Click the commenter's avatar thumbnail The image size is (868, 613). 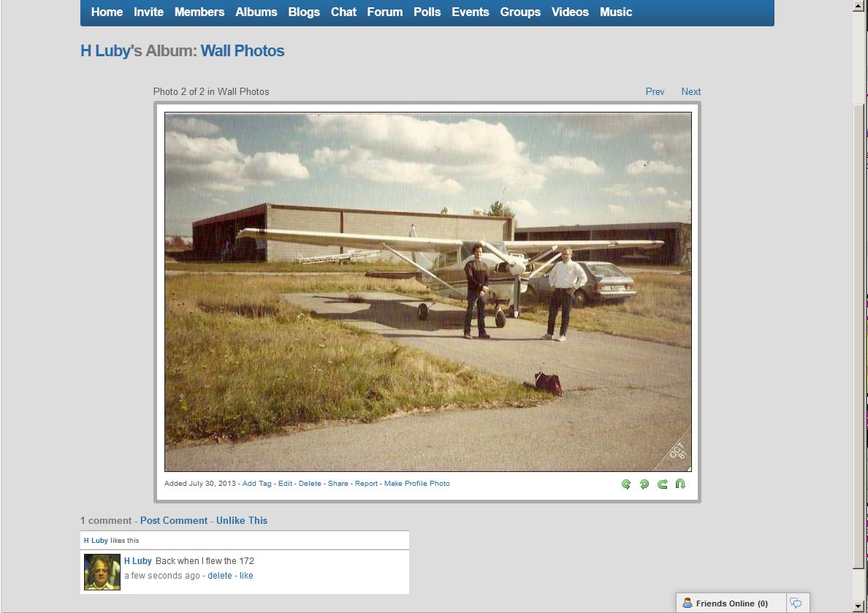[102, 572]
